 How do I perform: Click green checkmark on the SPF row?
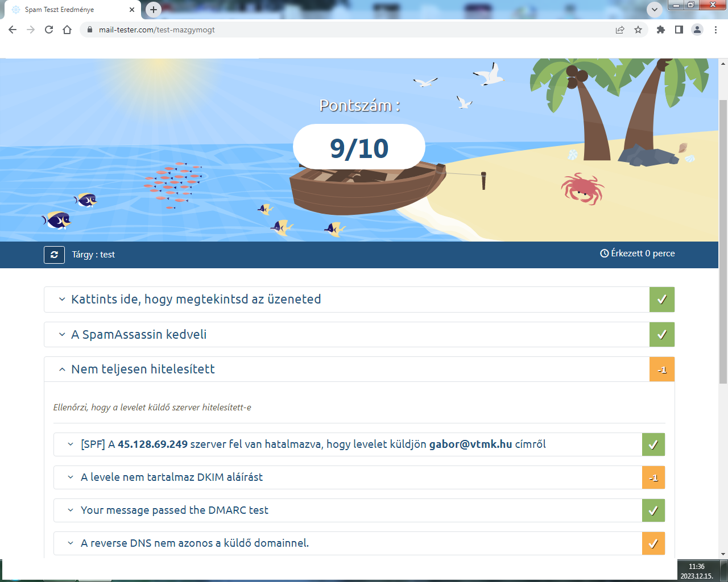pyautogui.click(x=653, y=444)
